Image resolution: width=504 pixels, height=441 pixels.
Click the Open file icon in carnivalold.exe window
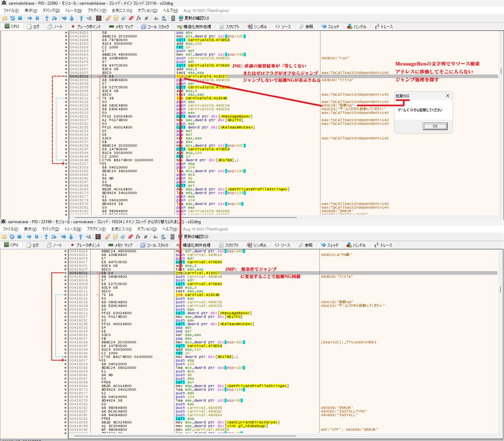click(x=5, y=18)
